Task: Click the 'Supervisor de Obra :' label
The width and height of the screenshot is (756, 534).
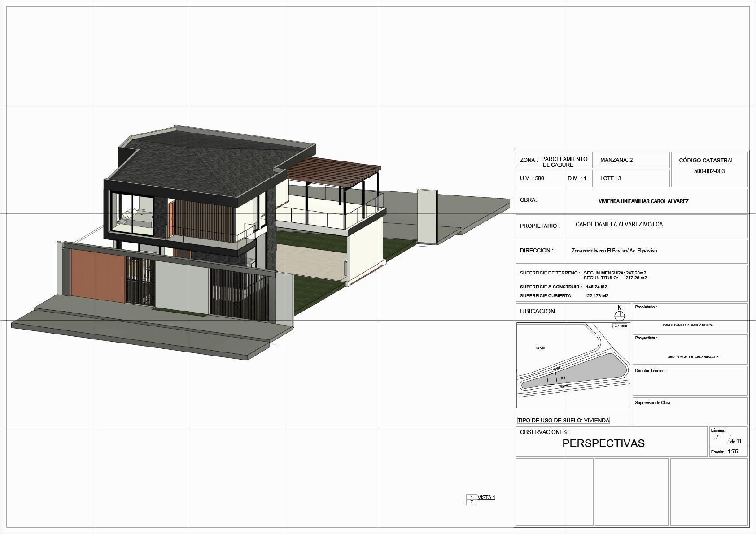Action: click(653, 403)
